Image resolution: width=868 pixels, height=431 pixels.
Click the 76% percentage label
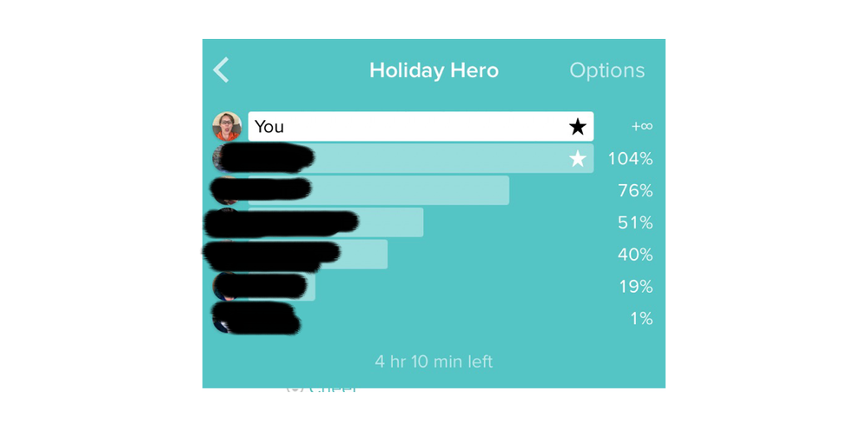coord(635,191)
